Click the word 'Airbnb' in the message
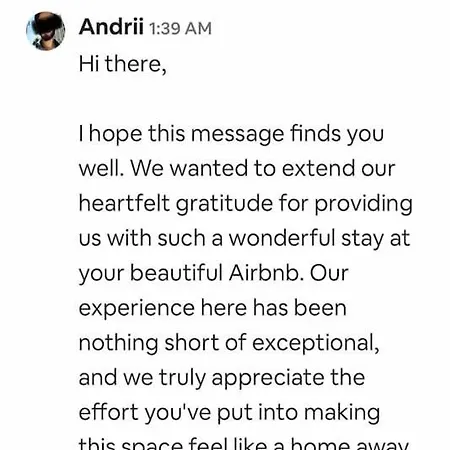450x450 pixels. coord(266,272)
